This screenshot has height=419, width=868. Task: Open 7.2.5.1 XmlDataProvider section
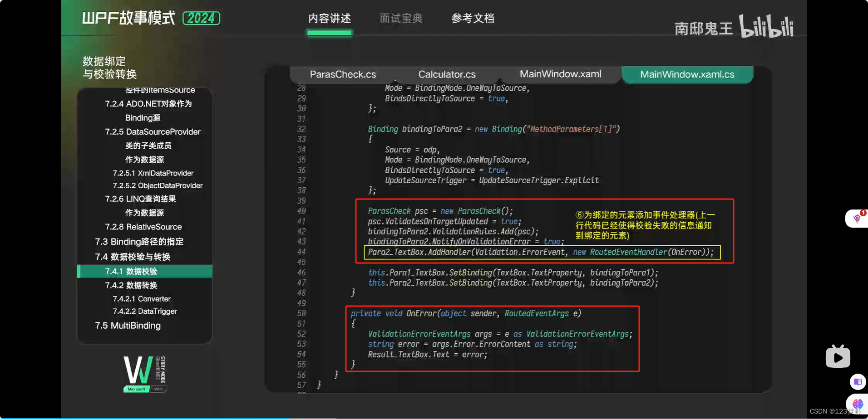tap(153, 173)
